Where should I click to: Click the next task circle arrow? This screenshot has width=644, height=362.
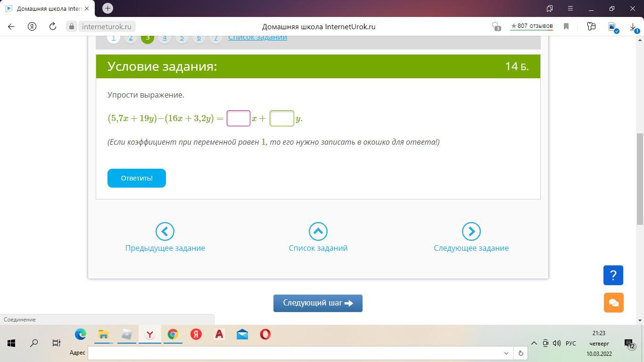(471, 231)
